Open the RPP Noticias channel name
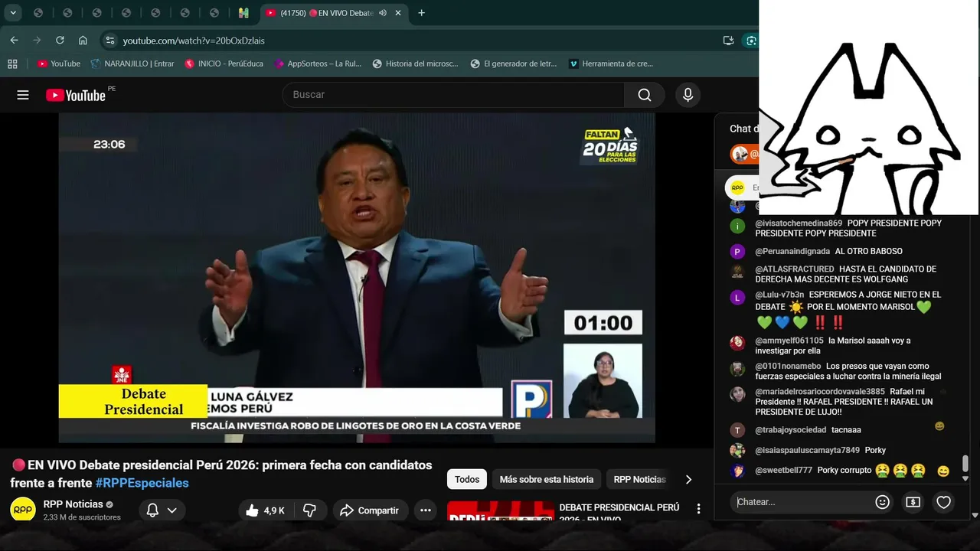Screen dimensions: 980x551 tap(73, 504)
